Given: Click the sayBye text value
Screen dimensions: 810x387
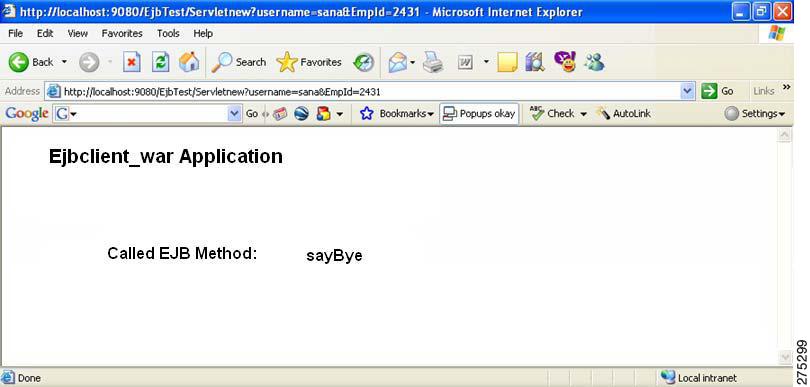Looking at the screenshot, I should click(x=334, y=256).
